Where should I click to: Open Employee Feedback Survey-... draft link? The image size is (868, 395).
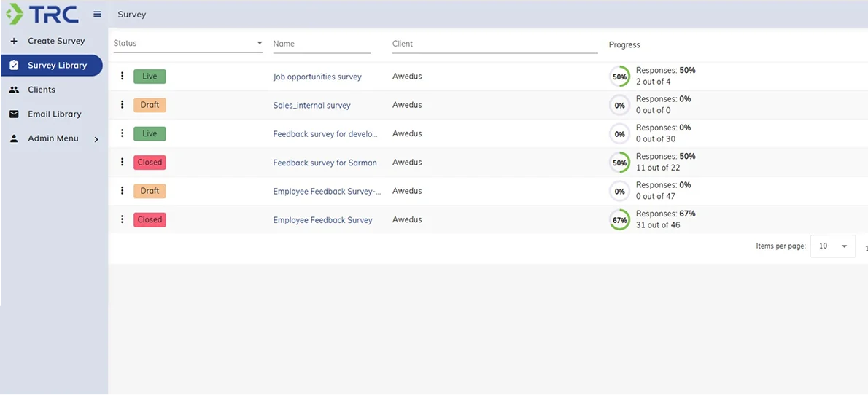coord(328,192)
